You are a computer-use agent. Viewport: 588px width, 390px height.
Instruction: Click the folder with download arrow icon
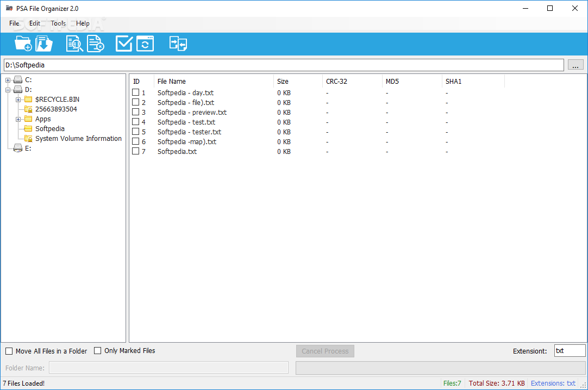click(x=44, y=44)
